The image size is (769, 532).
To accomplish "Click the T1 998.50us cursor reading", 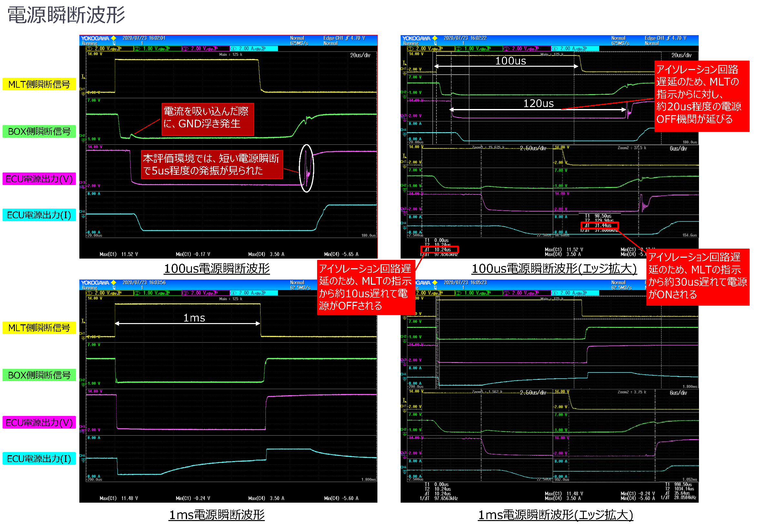I will (678, 485).
